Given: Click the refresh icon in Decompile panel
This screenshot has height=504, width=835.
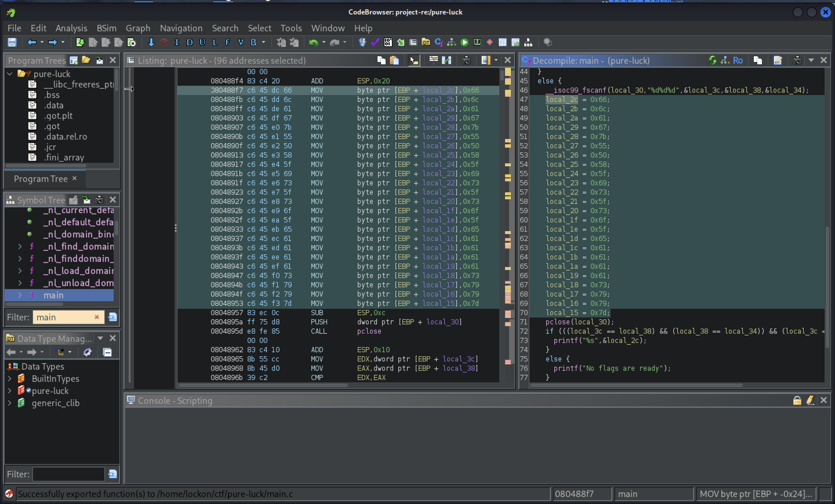Looking at the screenshot, I should tap(713, 60).
